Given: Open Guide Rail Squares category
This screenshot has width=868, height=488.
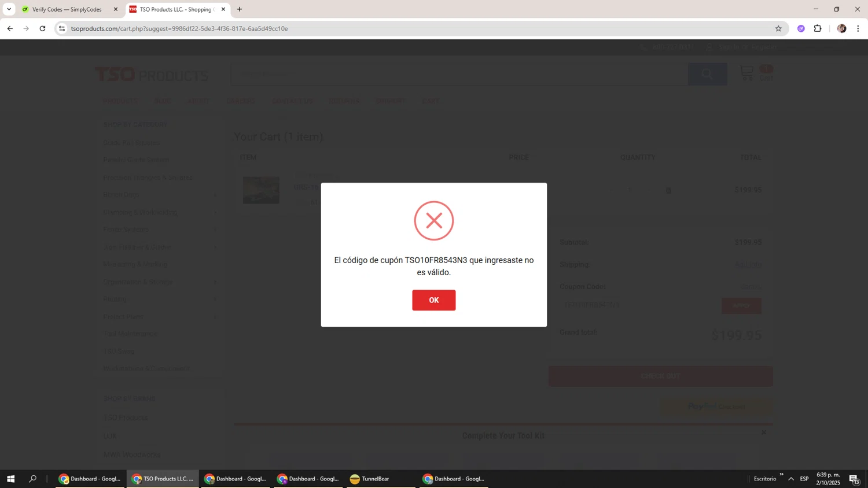Looking at the screenshot, I should click(x=131, y=143).
